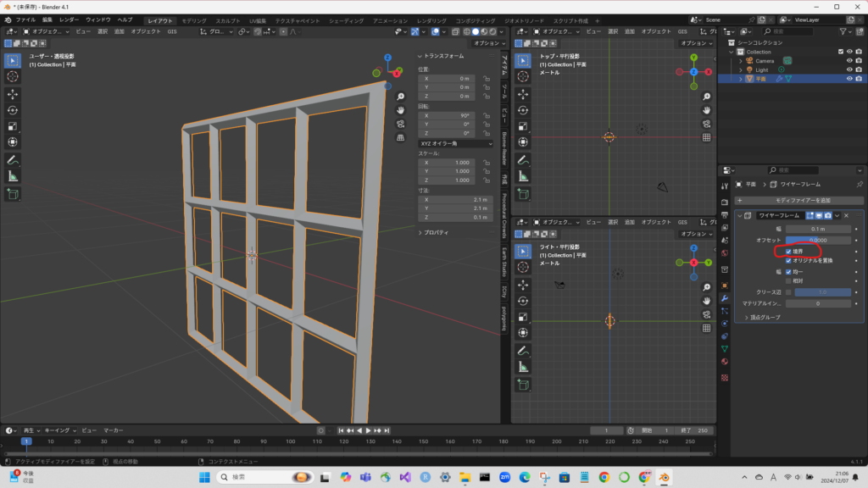Pick the Scale tool in the toolbar
This screenshot has height=488, width=868.
[x=13, y=126]
